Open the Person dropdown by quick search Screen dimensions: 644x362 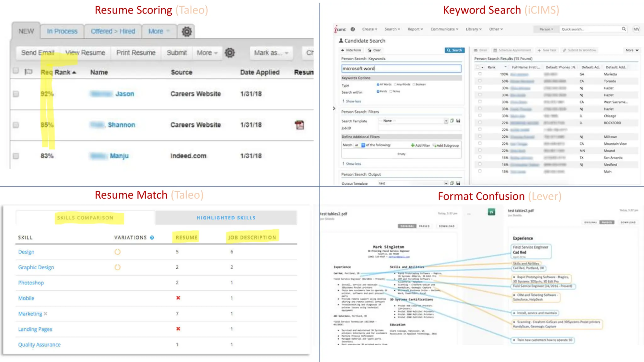coord(546,29)
